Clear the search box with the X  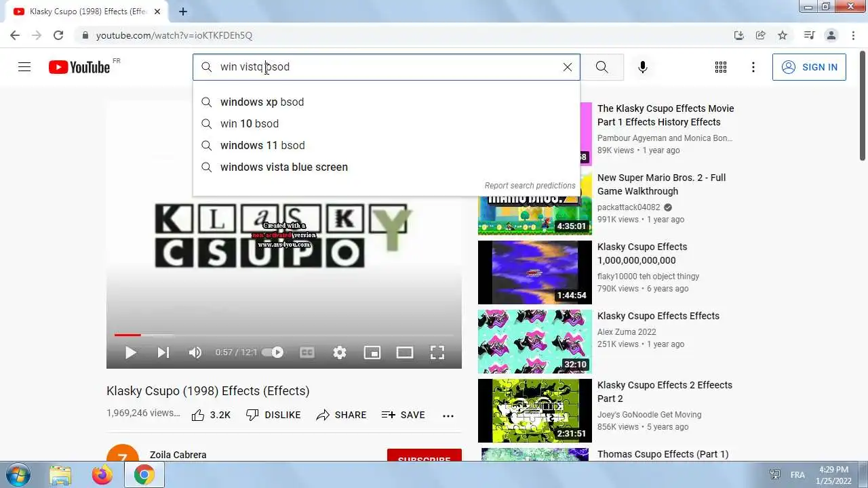click(x=568, y=67)
